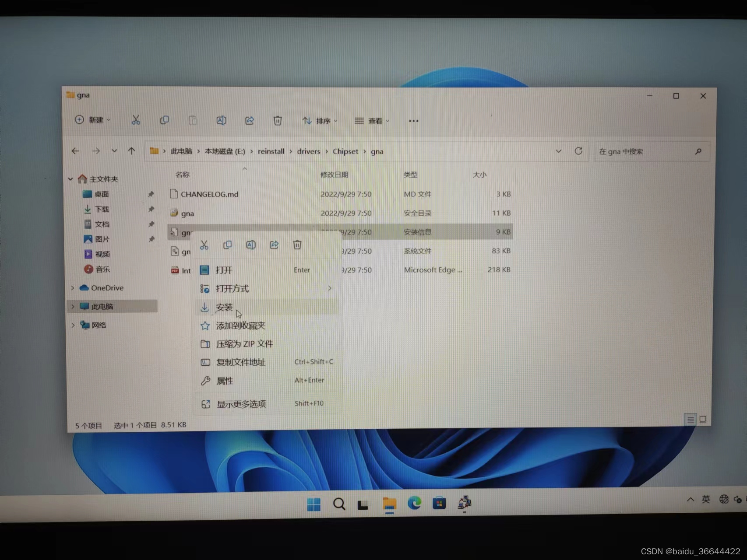Click the context menu Rename icon
This screenshot has width=747, height=560.
pos(250,245)
